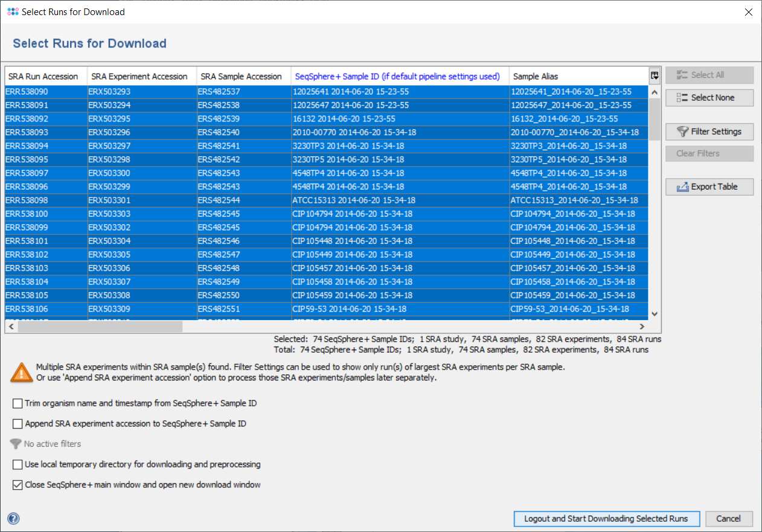762x532 pixels.
Task: Check Use local temporary directory option
Action: 18,465
